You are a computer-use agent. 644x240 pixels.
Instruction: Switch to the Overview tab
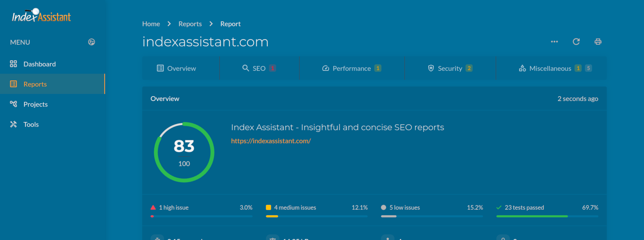pyautogui.click(x=181, y=68)
